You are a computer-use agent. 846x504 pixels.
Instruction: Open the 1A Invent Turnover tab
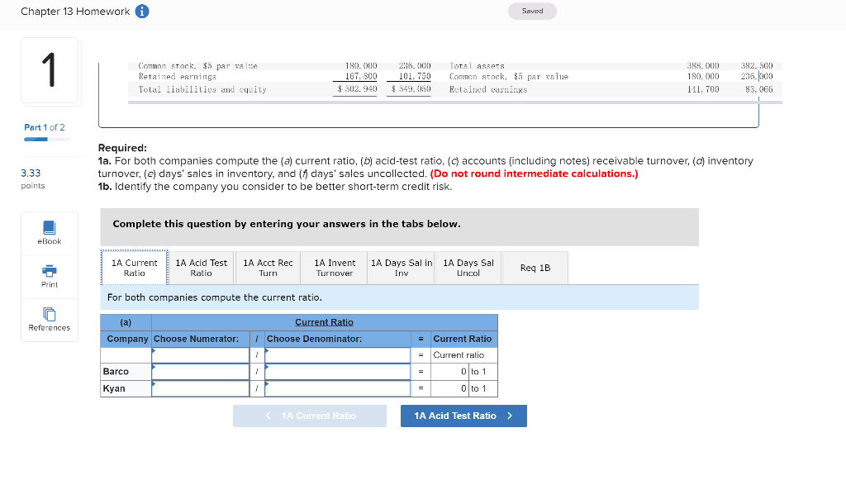pos(334,267)
